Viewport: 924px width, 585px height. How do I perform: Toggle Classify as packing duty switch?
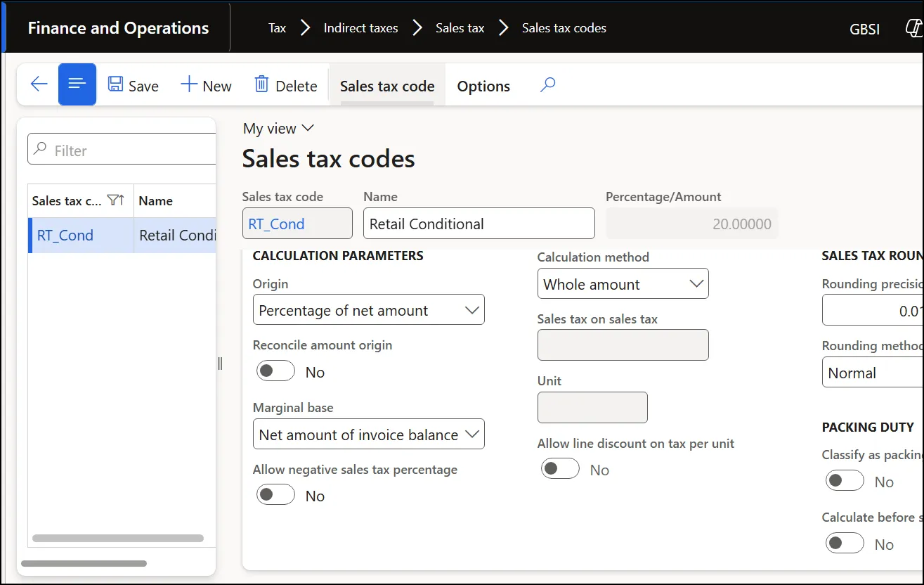(845, 481)
